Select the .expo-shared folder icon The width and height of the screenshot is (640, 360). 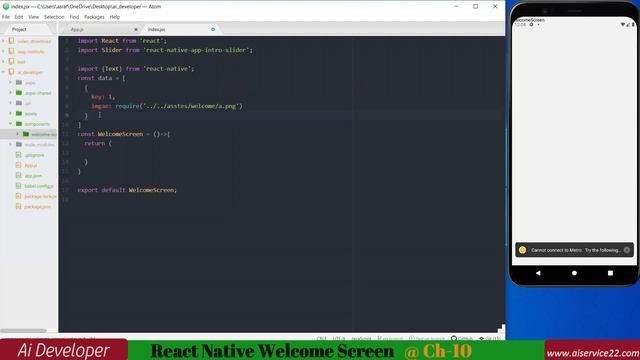click(19, 93)
